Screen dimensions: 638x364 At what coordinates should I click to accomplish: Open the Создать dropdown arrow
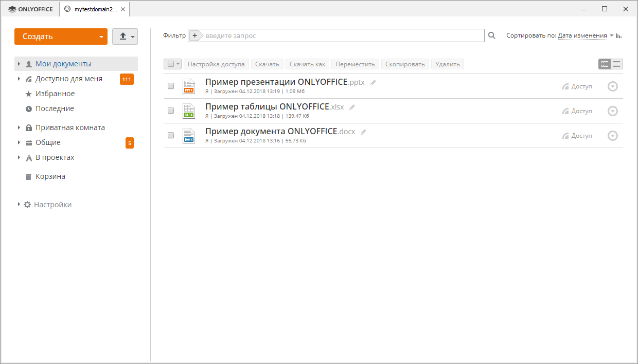101,37
